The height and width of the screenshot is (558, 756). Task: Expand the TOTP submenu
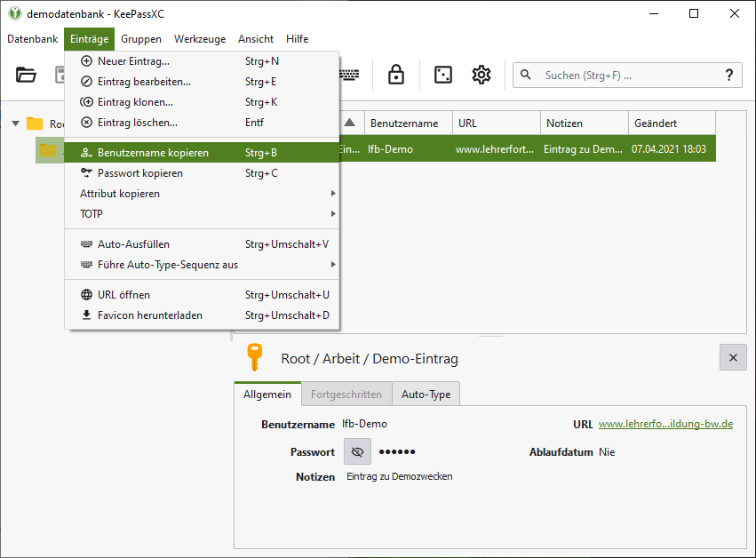click(x=201, y=214)
